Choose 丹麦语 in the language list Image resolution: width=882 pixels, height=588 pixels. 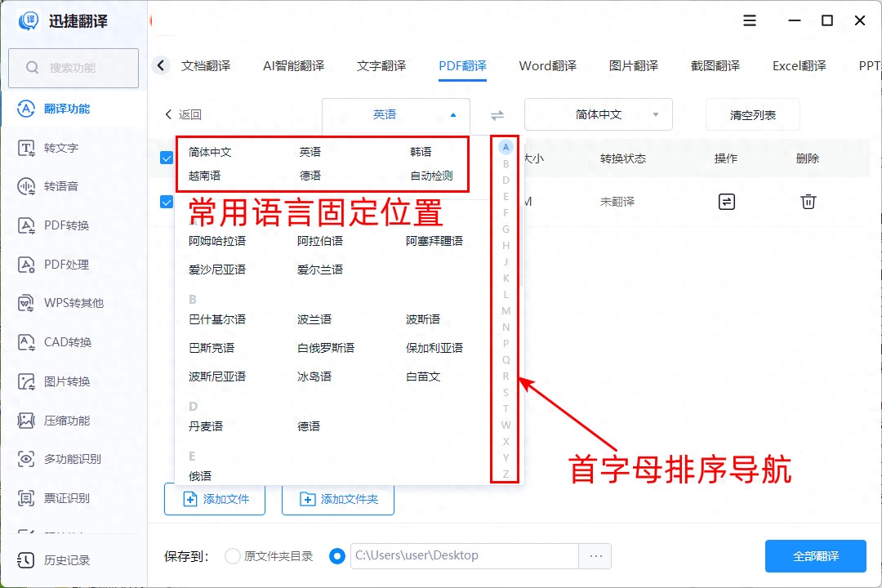pyautogui.click(x=206, y=426)
